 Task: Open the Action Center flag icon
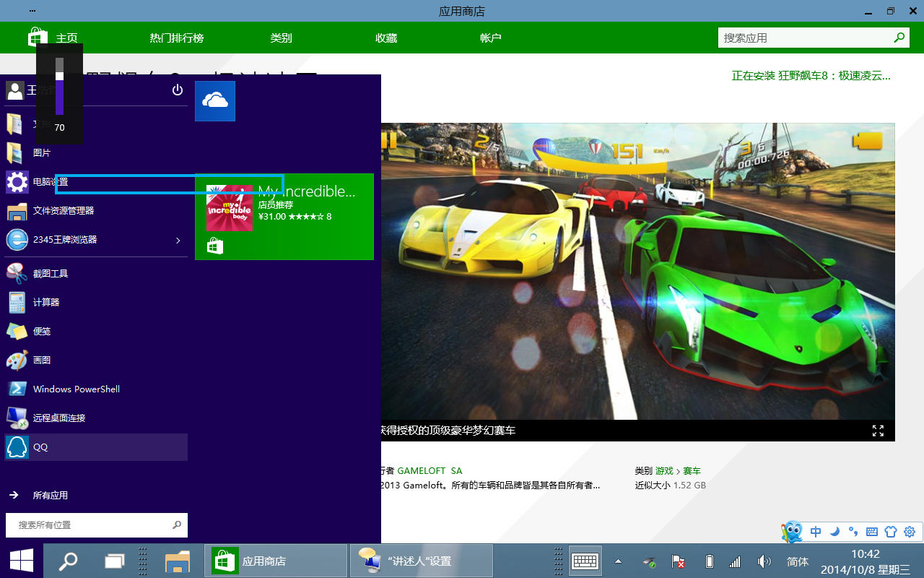pyautogui.click(x=679, y=561)
